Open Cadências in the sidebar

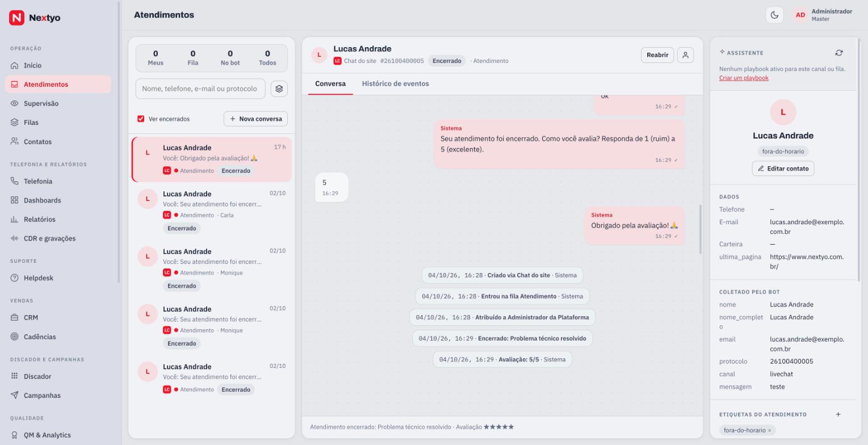pos(58,337)
